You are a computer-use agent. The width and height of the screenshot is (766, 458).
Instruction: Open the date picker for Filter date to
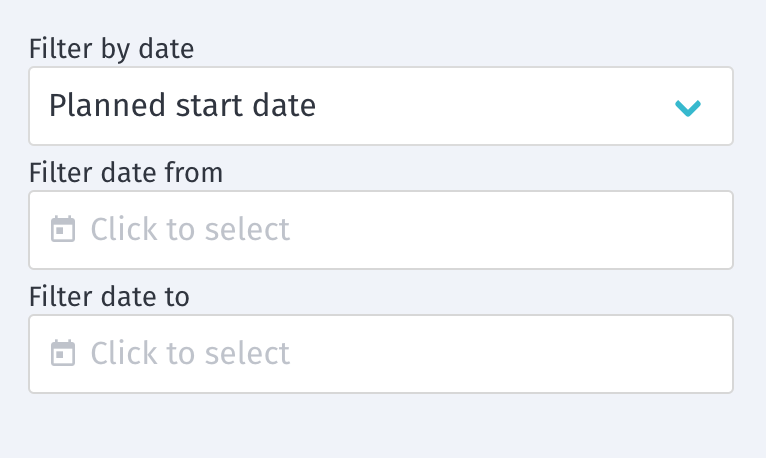[x=63, y=354]
